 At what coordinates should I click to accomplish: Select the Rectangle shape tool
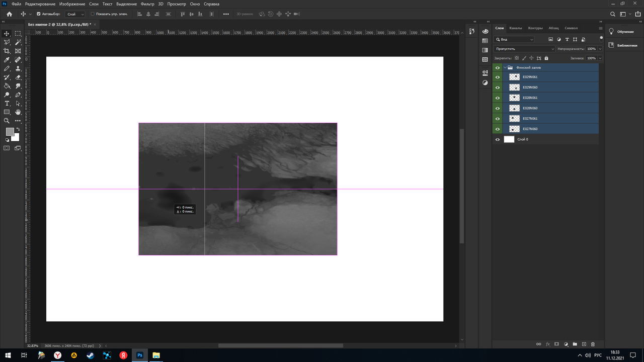click(x=7, y=112)
